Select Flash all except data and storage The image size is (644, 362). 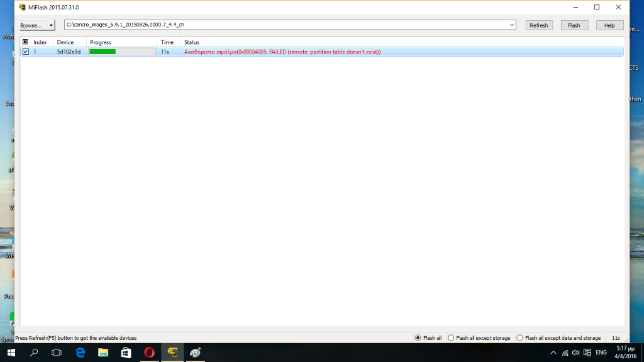click(558, 337)
